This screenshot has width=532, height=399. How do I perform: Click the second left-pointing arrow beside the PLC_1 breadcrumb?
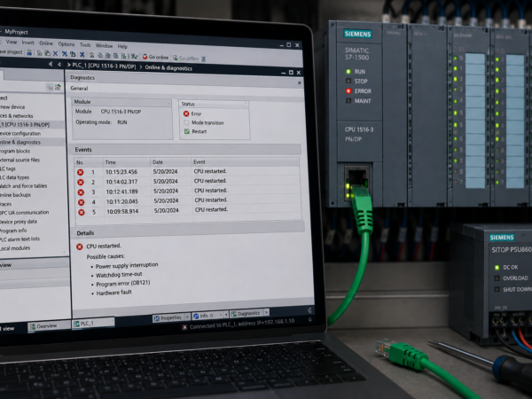pyautogui.click(x=59, y=64)
